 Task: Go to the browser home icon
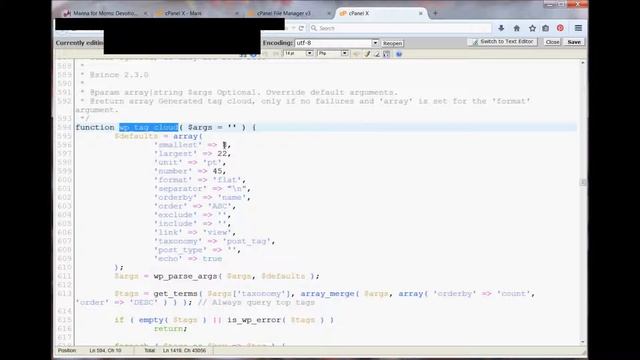pos(517,28)
